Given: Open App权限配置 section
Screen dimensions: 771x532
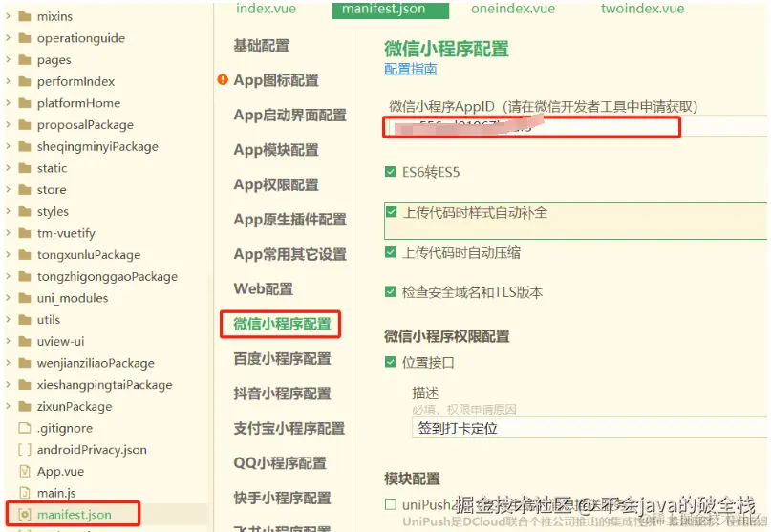Looking at the screenshot, I should point(276,185).
